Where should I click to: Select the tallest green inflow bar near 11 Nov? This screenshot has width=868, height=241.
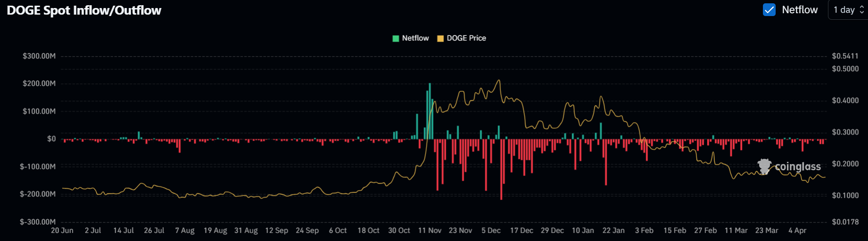pyautogui.click(x=430, y=111)
